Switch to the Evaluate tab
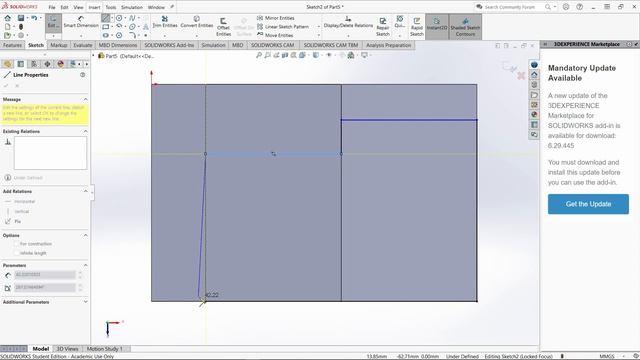Screen dimensions: 640x360 [82, 45]
